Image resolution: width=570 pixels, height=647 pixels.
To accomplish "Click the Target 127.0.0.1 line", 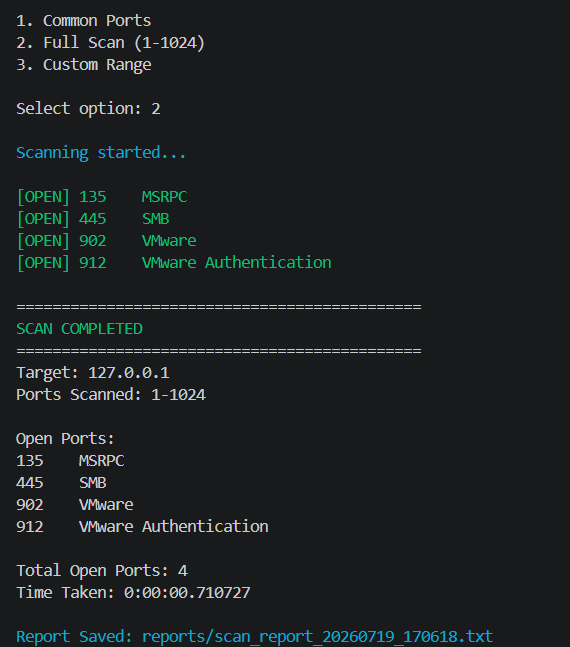I will (x=92, y=373).
